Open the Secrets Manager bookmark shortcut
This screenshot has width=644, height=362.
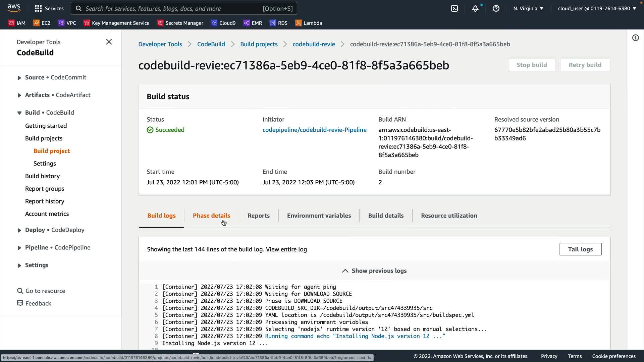(x=180, y=23)
